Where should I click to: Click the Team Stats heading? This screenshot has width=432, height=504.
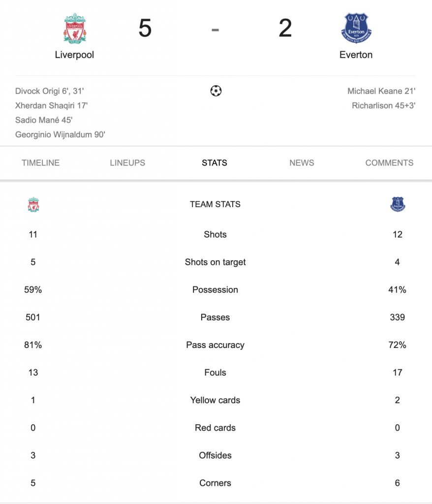coord(215,204)
